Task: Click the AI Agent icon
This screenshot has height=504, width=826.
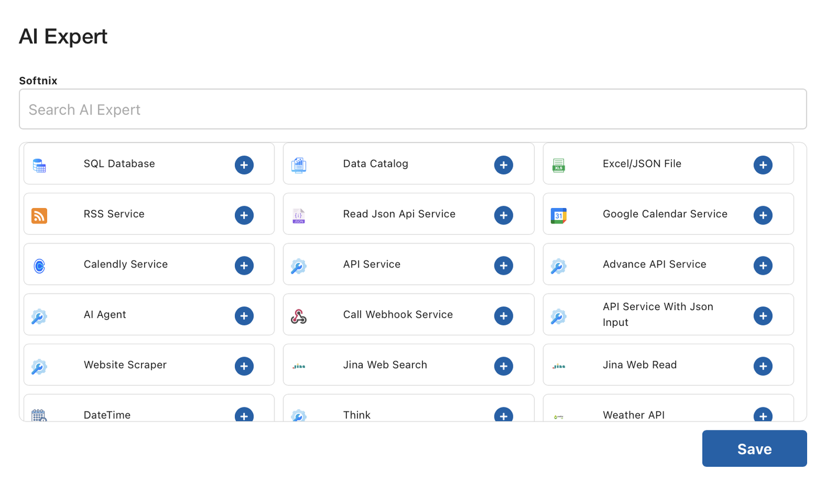Action: pyautogui.click(x=39, y=317)
